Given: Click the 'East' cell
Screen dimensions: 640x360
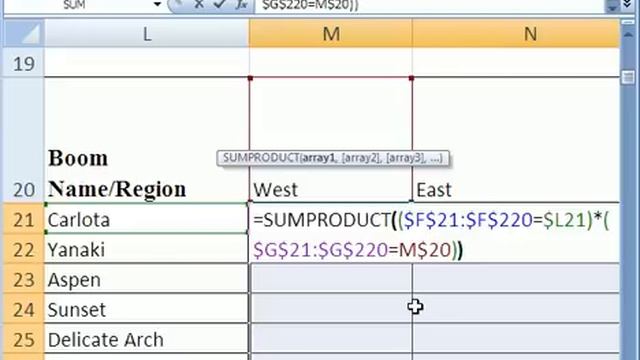Looking at the screenshot, I should 516,140.
